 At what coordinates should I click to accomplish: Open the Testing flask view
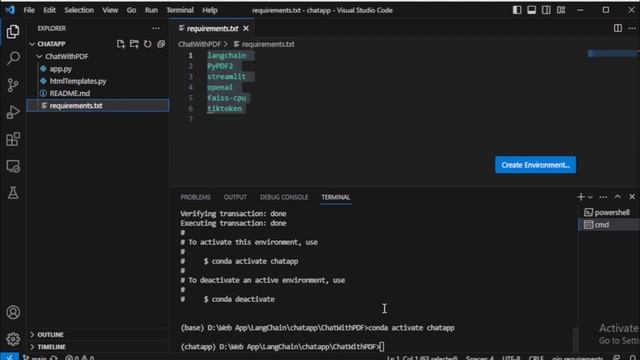(x=13, y=193)
